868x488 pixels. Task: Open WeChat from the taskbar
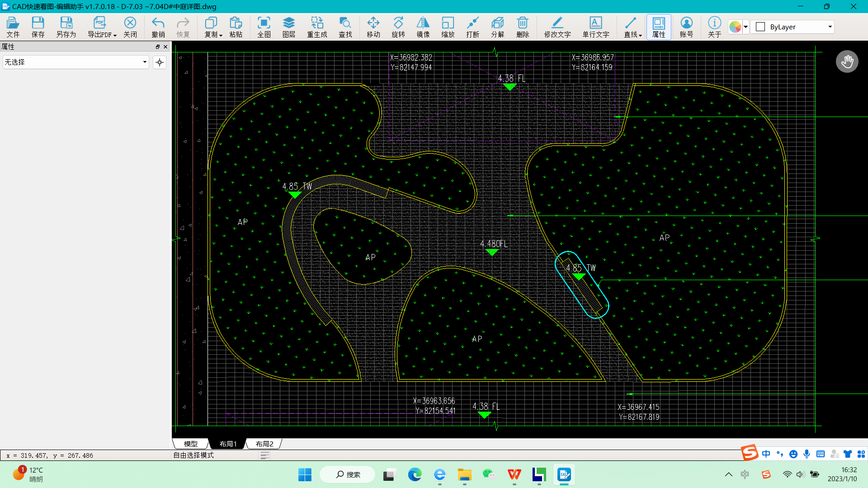[489, 474]
